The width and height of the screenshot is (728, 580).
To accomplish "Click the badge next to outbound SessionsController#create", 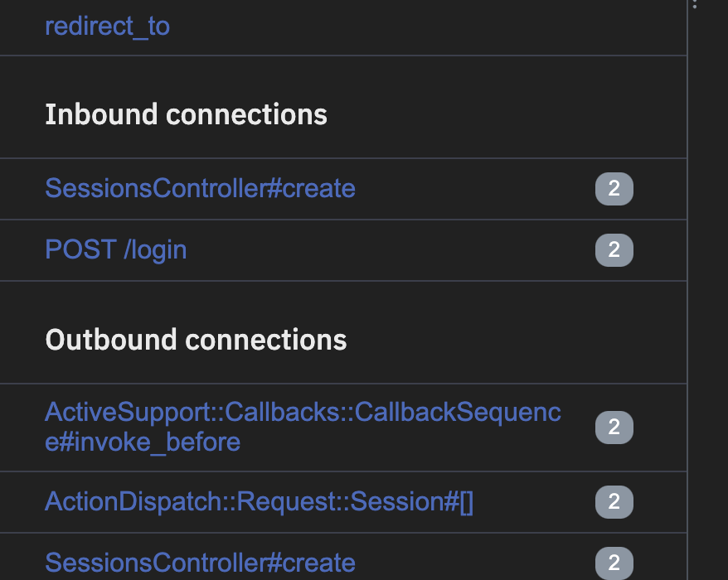I will point(614,563).
